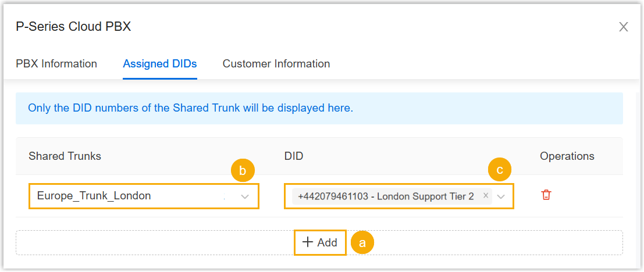Select the Assigned DIDs tab
This screenshot has width=644, height=272.
click(x=160, y=64)
